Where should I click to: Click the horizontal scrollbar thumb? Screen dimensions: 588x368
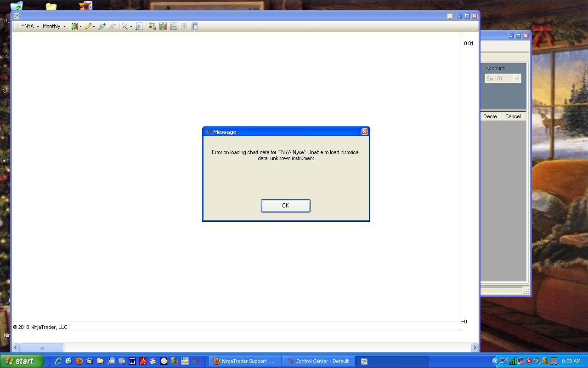42,348
